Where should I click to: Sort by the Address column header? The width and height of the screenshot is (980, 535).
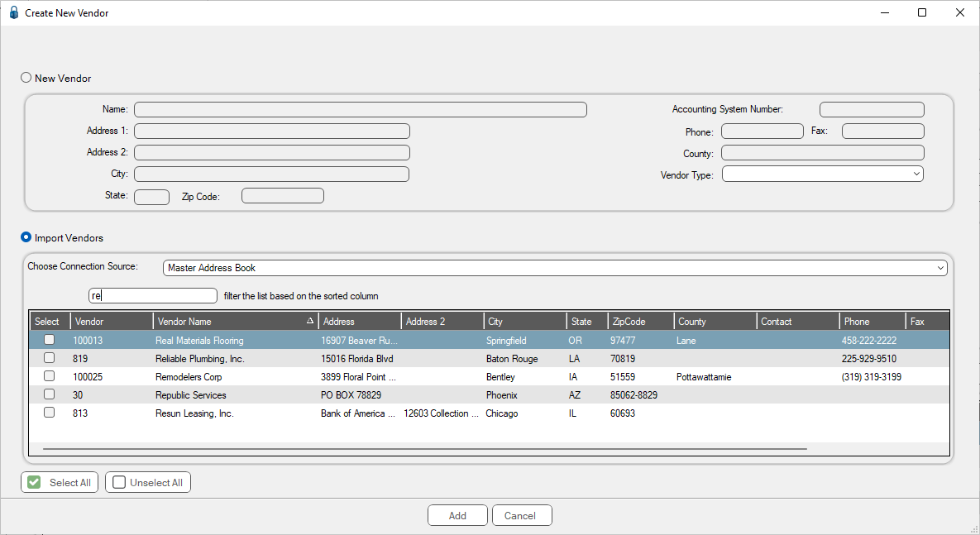tap(360, 322)
